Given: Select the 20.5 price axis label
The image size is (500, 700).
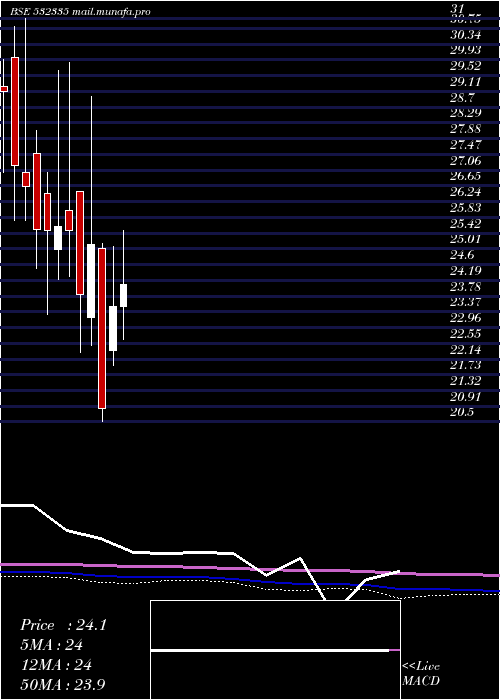Looking at the screenshot, I should tap(462, 412).
